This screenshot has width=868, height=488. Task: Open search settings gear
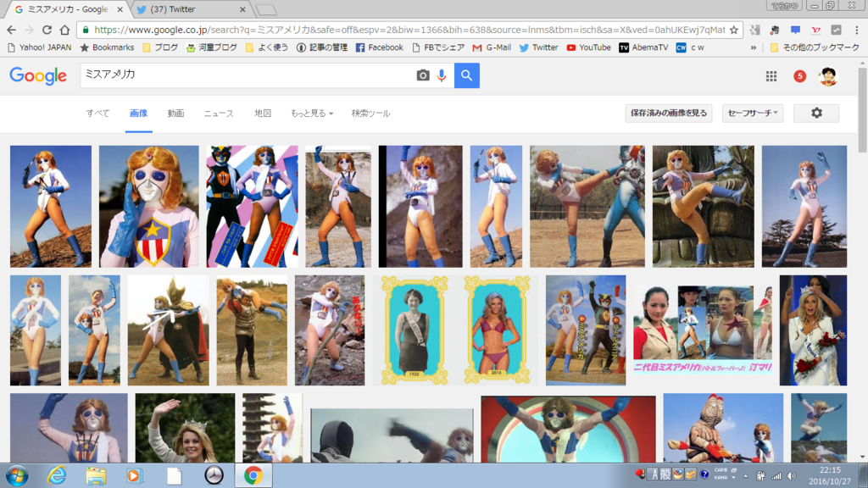[816, 113]
